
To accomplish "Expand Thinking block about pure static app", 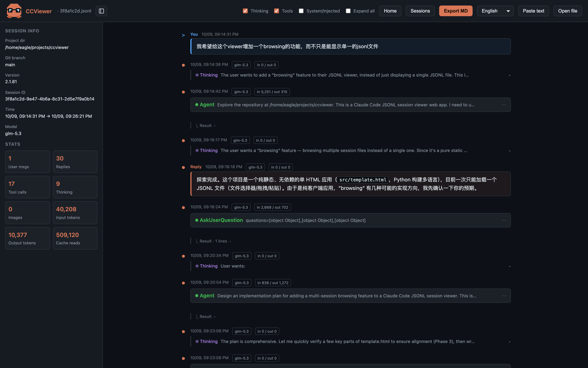I will 510,151.
